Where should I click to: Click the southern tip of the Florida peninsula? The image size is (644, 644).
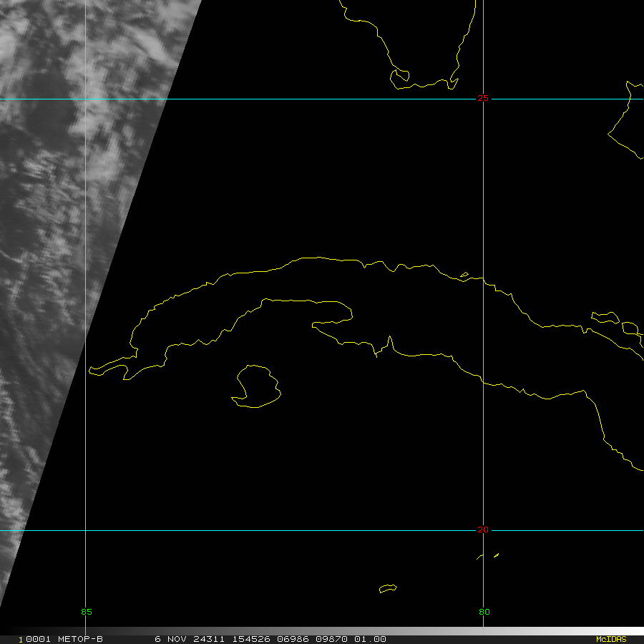tap(422, 84)
